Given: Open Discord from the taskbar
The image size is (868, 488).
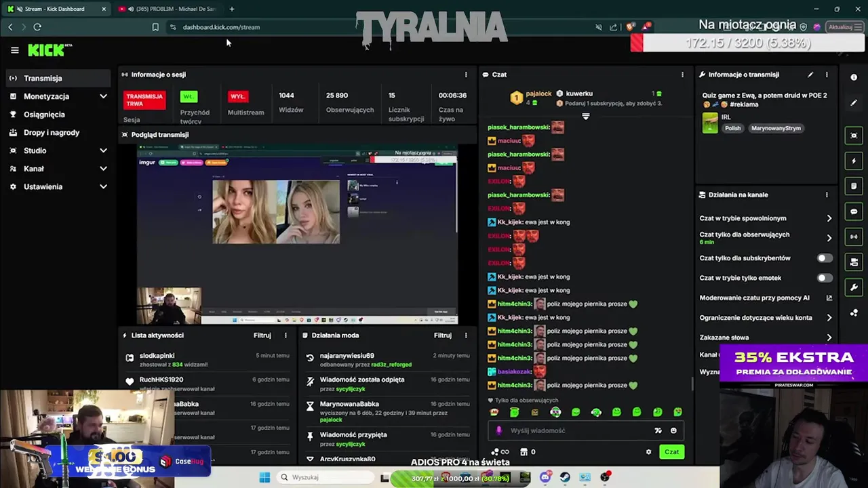Looking at the screenshot, I should click(x=545, y=477).
